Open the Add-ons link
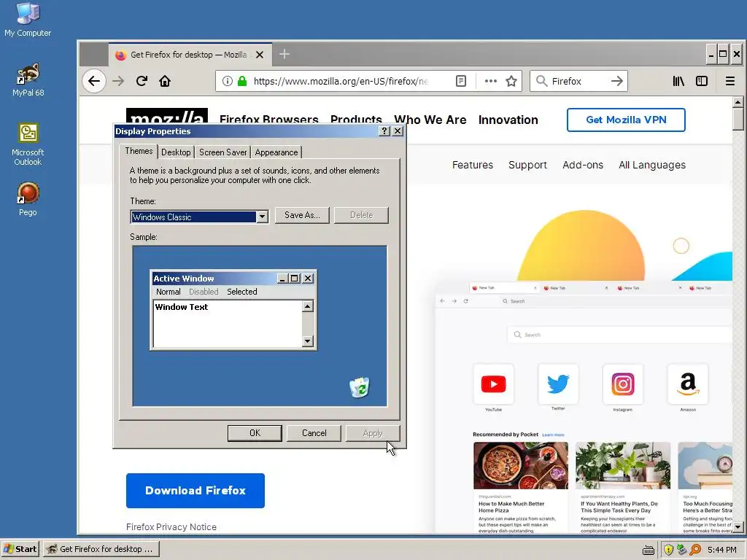This screenshot has width=747, height=560. [583, 165]
